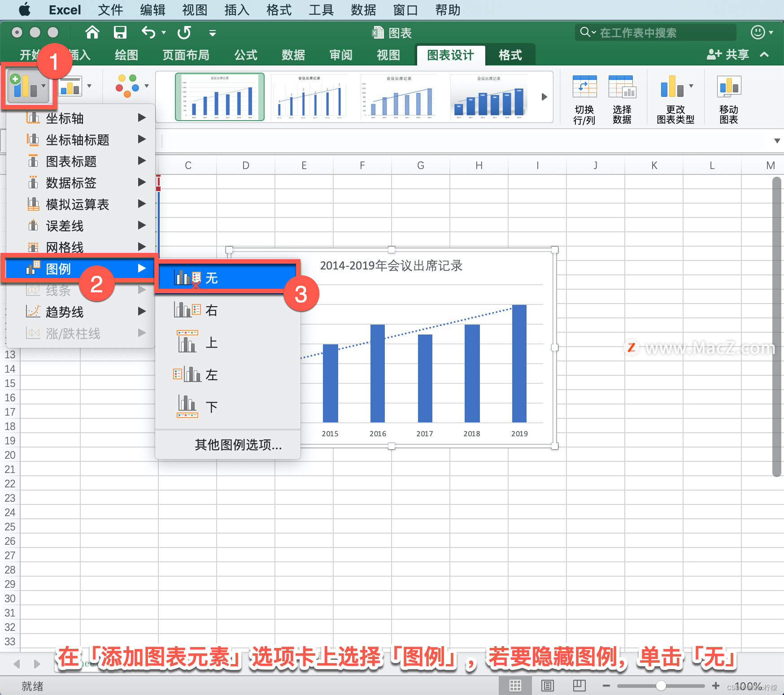Click the zoom slider handle
Image resolution: width=784 pixels, height=695 pixels.
[661, 686]
